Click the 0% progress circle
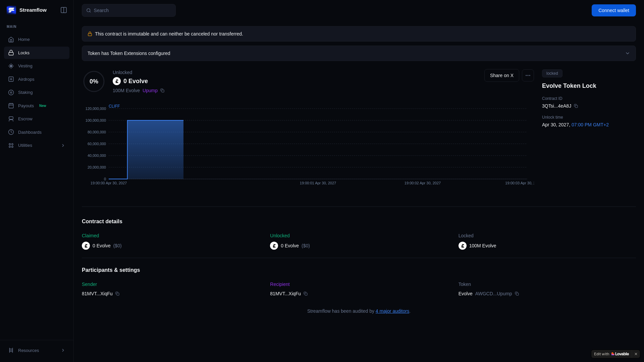 tap(94, 81)
